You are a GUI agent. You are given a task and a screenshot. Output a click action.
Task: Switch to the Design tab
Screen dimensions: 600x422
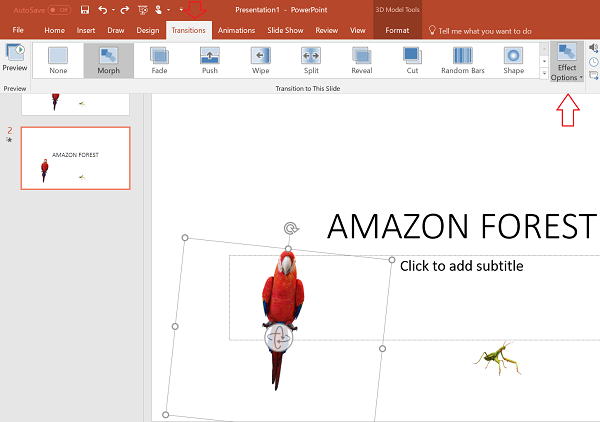point(148,31)
